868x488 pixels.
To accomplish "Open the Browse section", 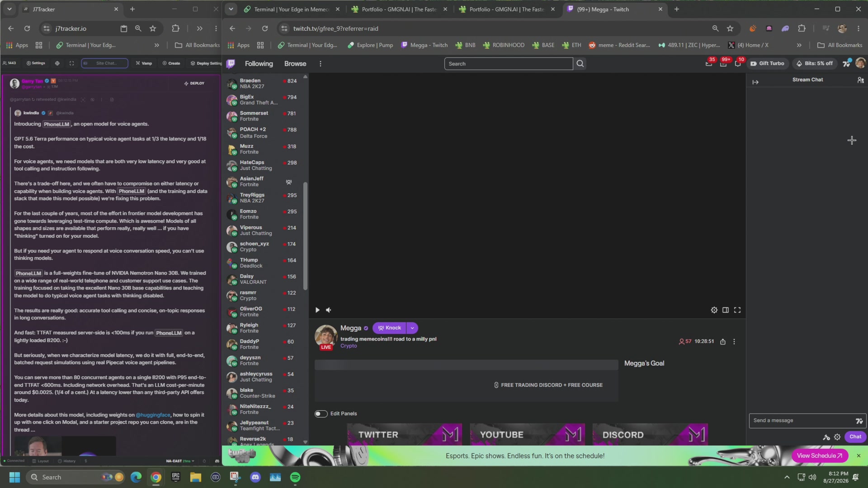I will (295, 64).
